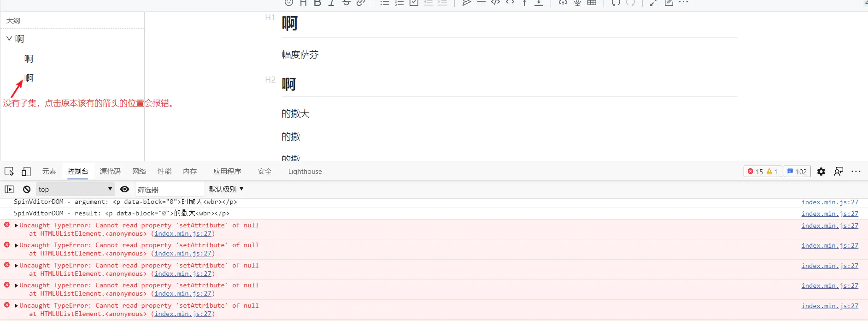Activate the DevTools element inspector picker
Image resolution: width=868 pixels, height=321 pixels.
pos(9,172)
